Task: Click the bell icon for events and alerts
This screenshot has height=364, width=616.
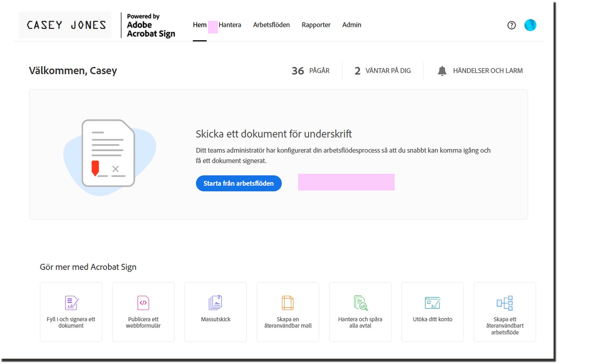Action: click(x=442, y=71)
